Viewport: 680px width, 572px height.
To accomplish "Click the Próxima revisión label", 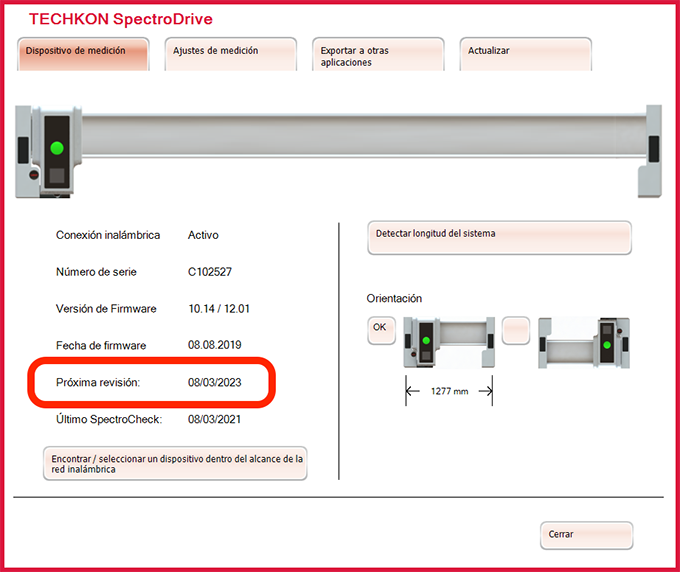I will pyautogui.click(x=98, y=382).
